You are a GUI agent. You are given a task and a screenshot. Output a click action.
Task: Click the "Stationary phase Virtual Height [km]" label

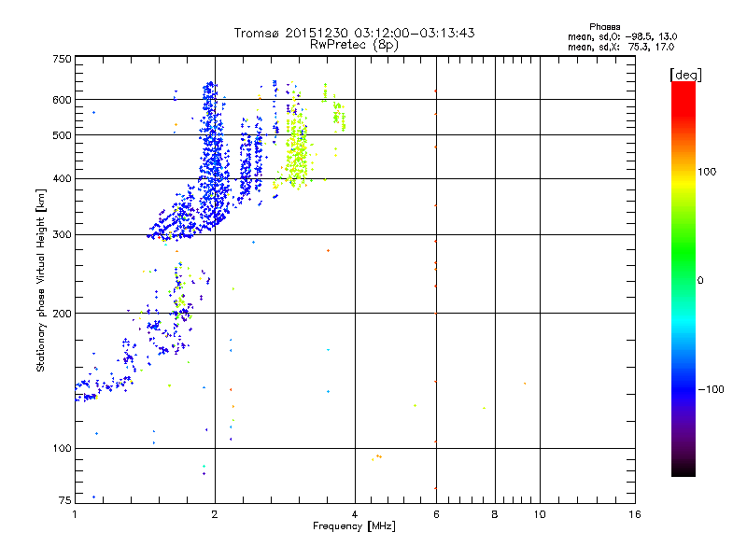tap(41, 280)
